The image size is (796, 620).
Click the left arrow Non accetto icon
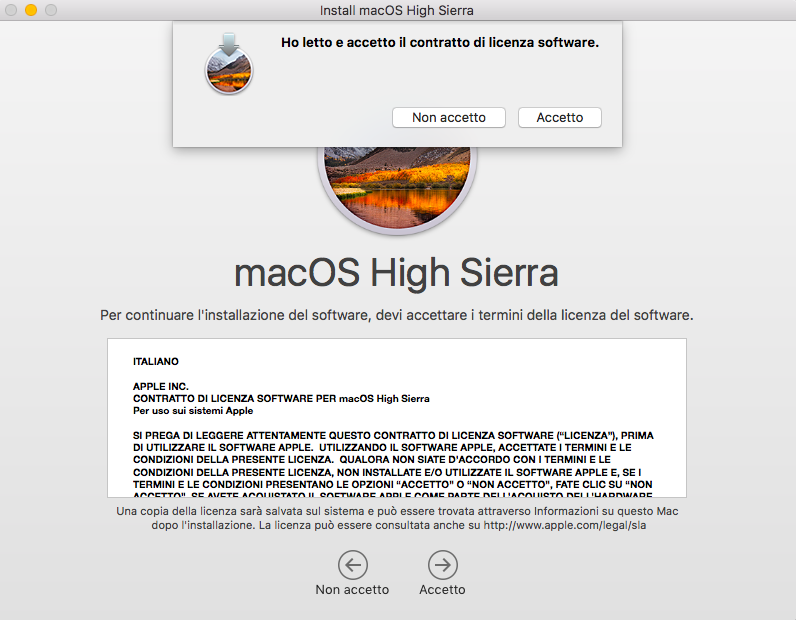click(x=353, y=565)
